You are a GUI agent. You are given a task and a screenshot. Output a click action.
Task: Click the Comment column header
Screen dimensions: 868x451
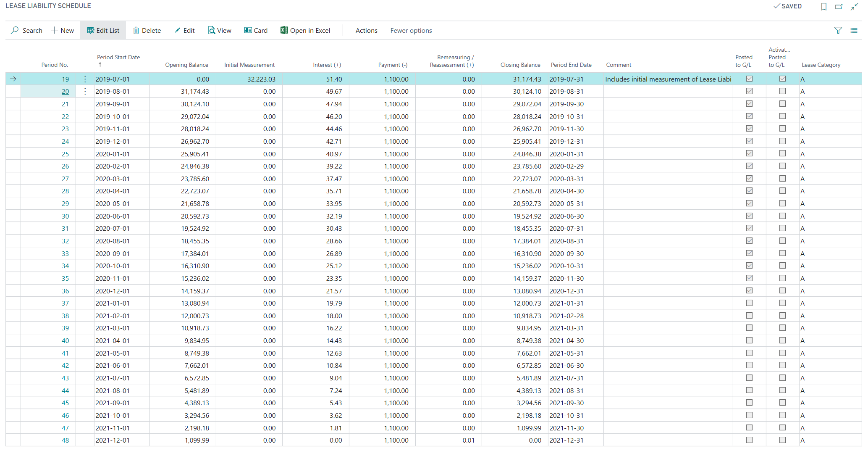pyautogui.click(x=619, y=65)
